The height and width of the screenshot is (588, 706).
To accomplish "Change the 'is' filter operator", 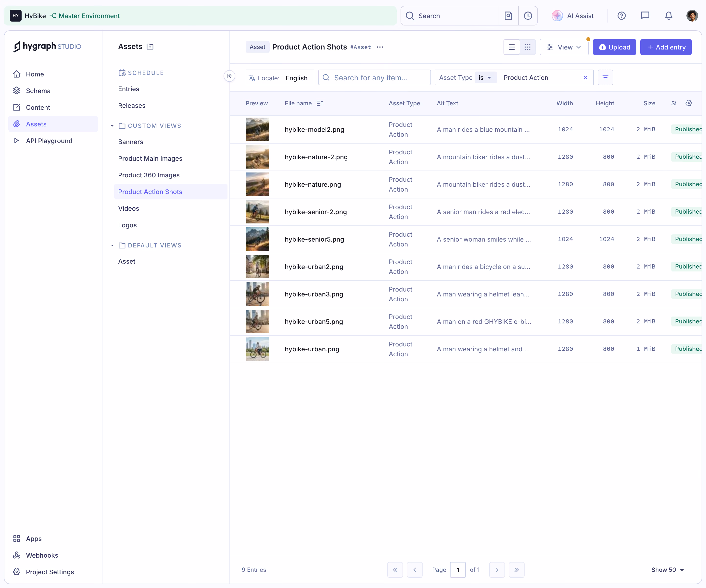I will click(x=485, y=78).
